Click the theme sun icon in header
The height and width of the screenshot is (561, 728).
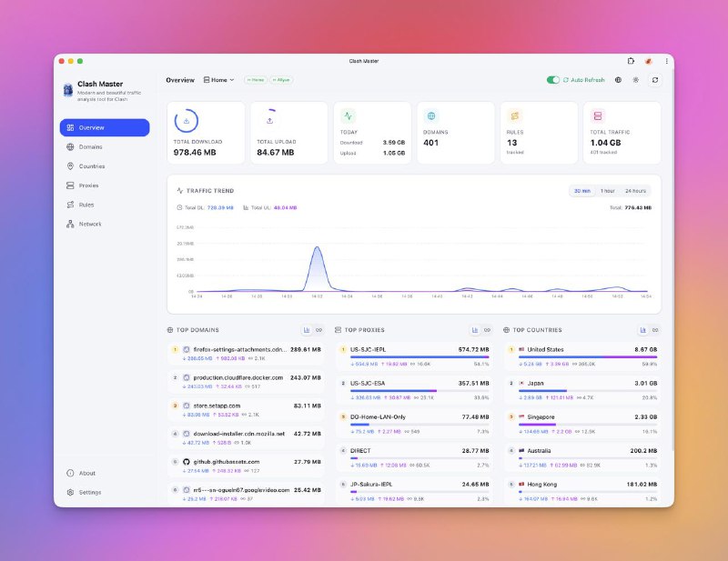point(636,80)
